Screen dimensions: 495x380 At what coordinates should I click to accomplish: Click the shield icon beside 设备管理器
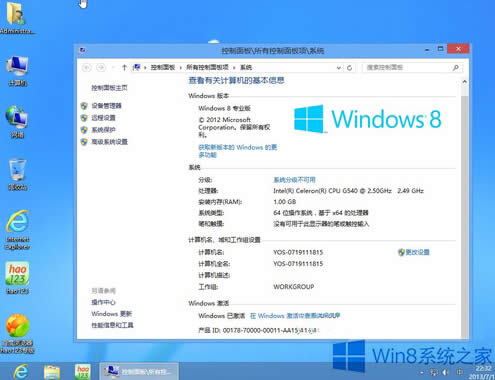[x=84, y=106]
